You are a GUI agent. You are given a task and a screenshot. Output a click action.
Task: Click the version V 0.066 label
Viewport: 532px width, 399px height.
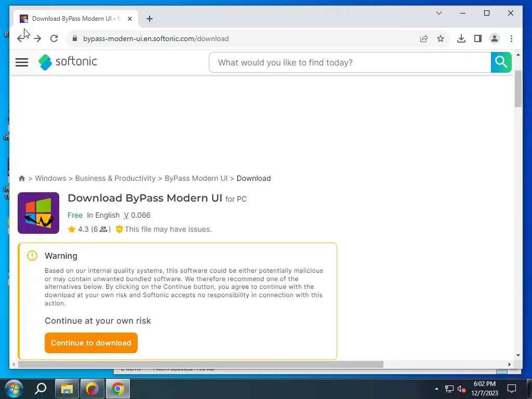point(137,216)
